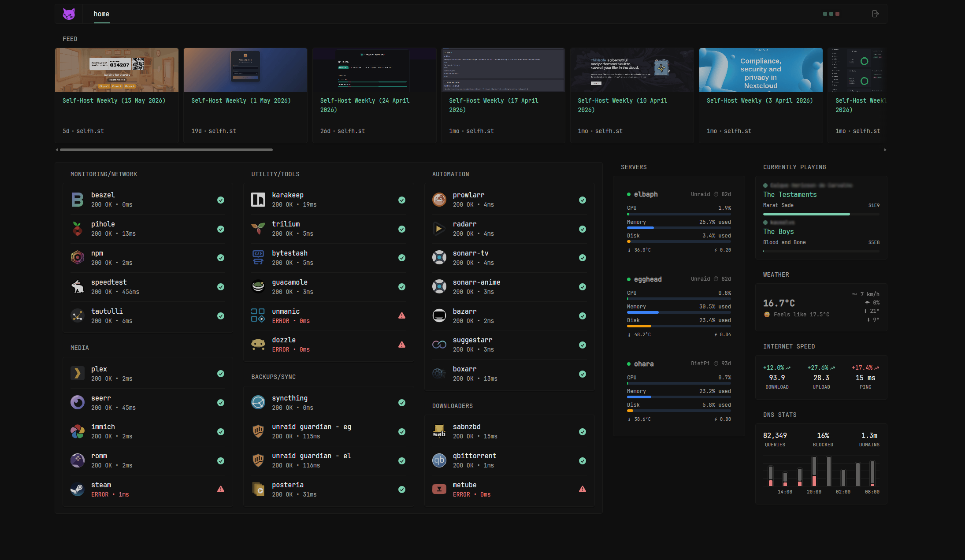Click the 93.9 download speed value

[777, 378]
